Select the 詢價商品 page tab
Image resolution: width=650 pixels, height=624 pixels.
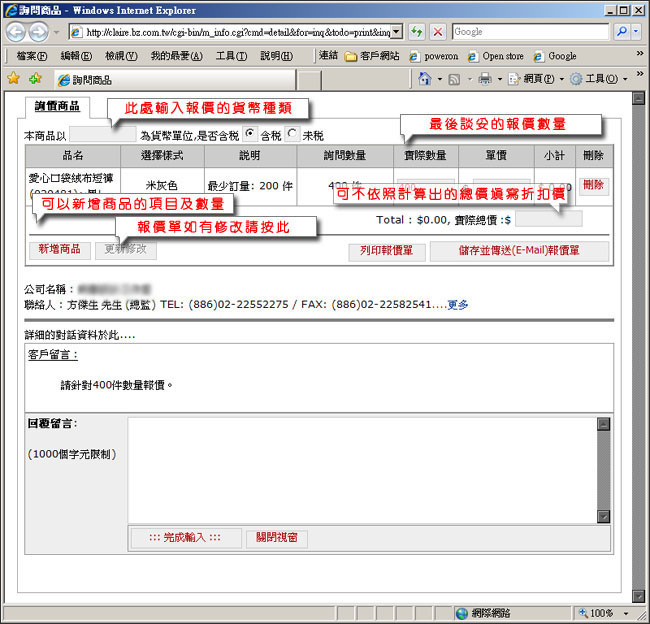pos(57,107)
